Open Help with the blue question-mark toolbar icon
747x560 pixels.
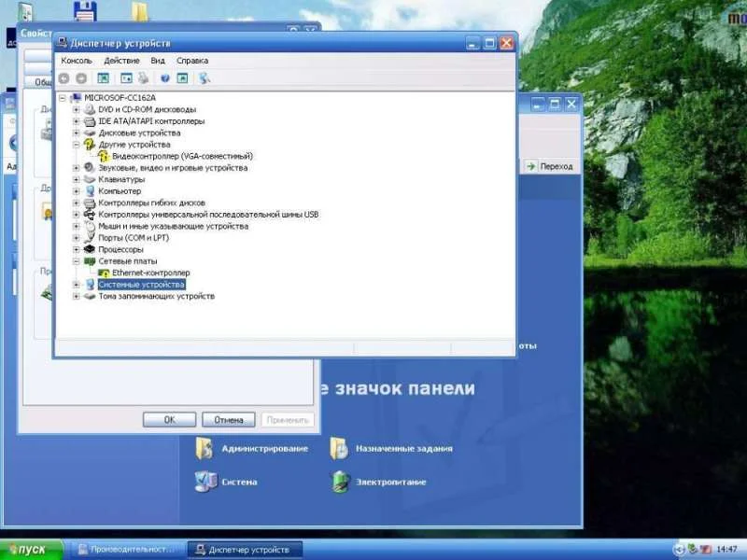165,78
